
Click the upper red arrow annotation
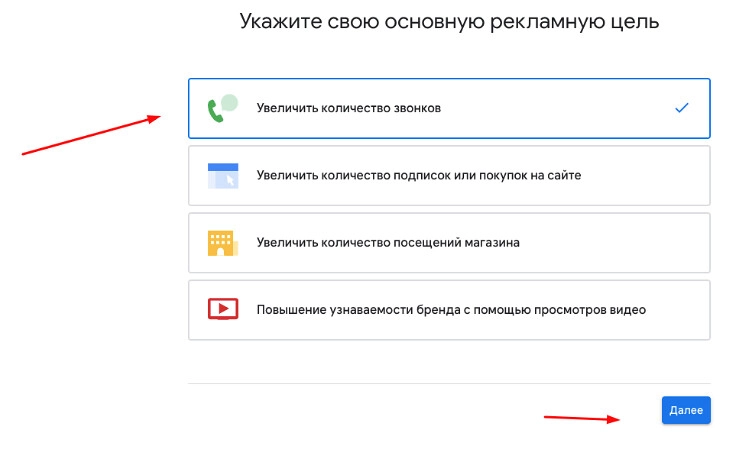click(x=90, y=135)
